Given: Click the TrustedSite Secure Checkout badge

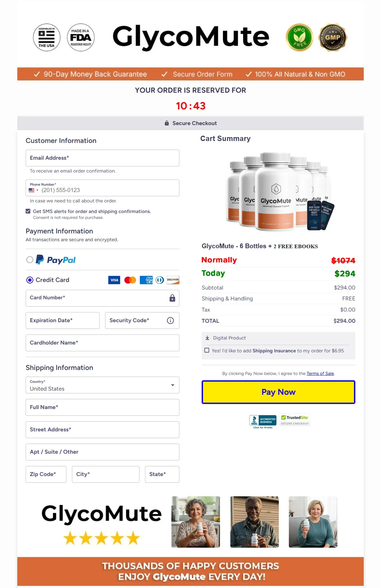Looking at the screenshot, I should click(295, 420).
